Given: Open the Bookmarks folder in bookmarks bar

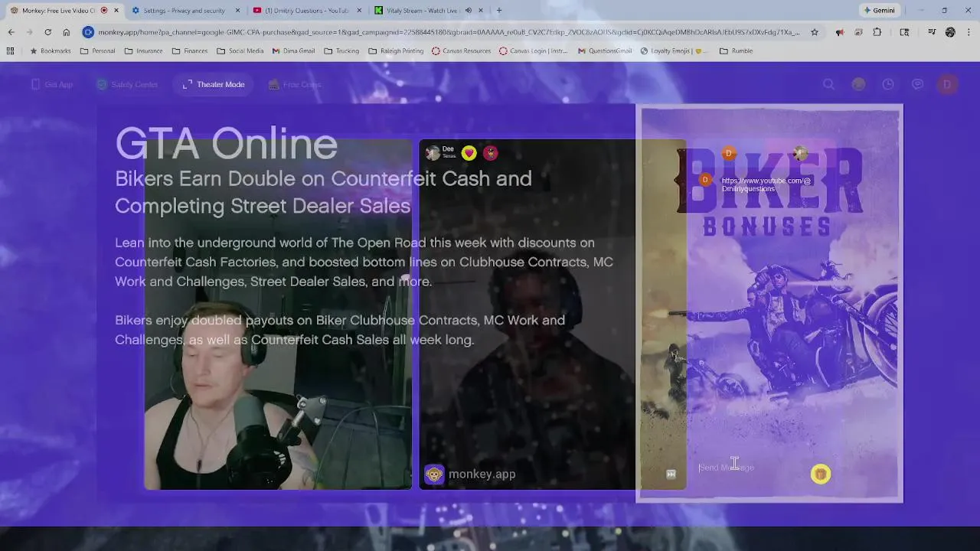Looking at the screenshot, I should 50,51.
